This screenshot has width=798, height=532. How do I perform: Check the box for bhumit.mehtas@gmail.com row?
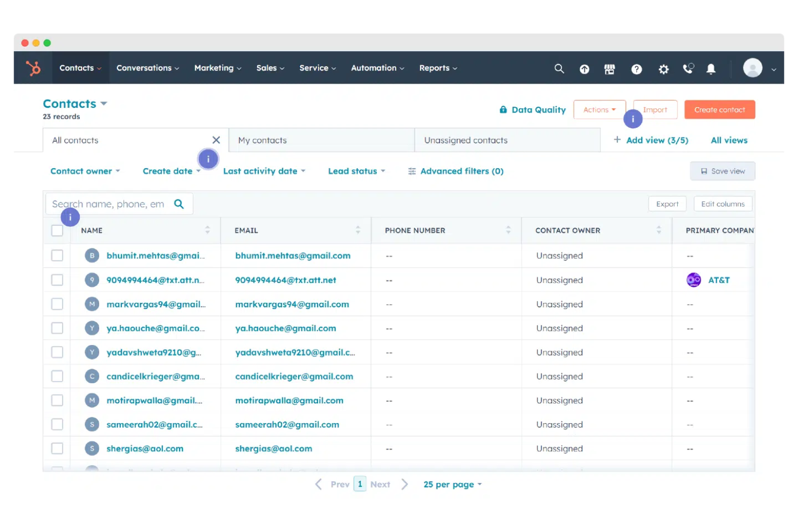pyautogui.click(x=57, y=255)
